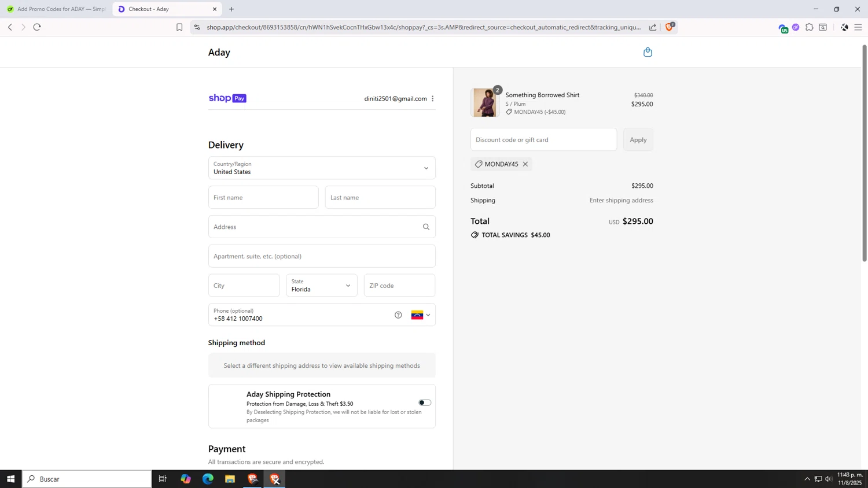The height and width of the screenshot is (488, 868).
Task: Click the City input field
Action: point(244,286)
